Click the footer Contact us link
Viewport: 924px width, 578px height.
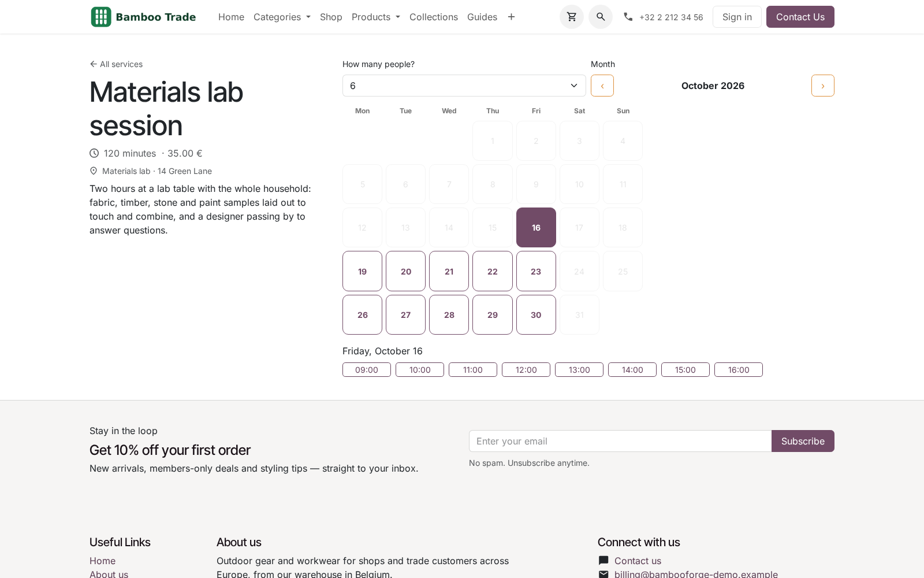click(638, 561)
